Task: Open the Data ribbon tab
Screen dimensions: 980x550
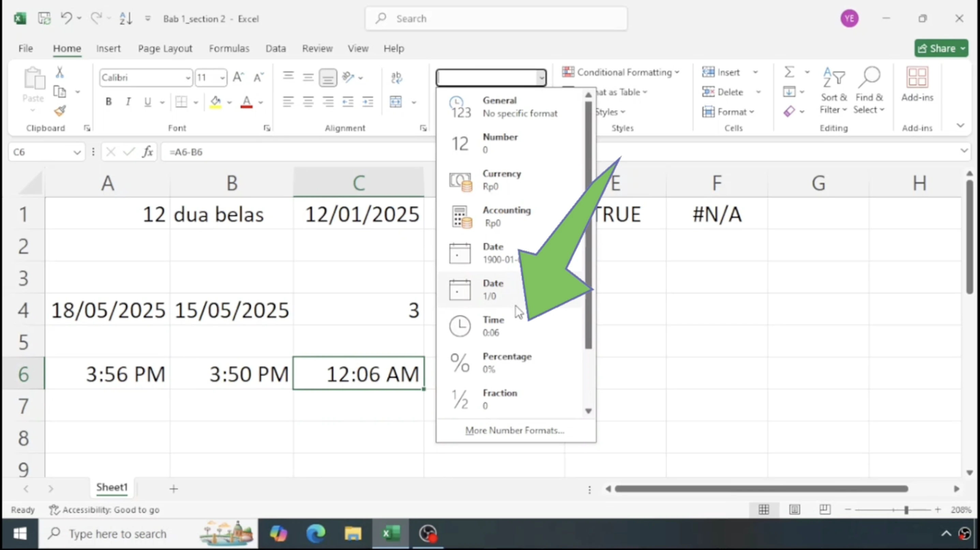Action: coord(276,48)
